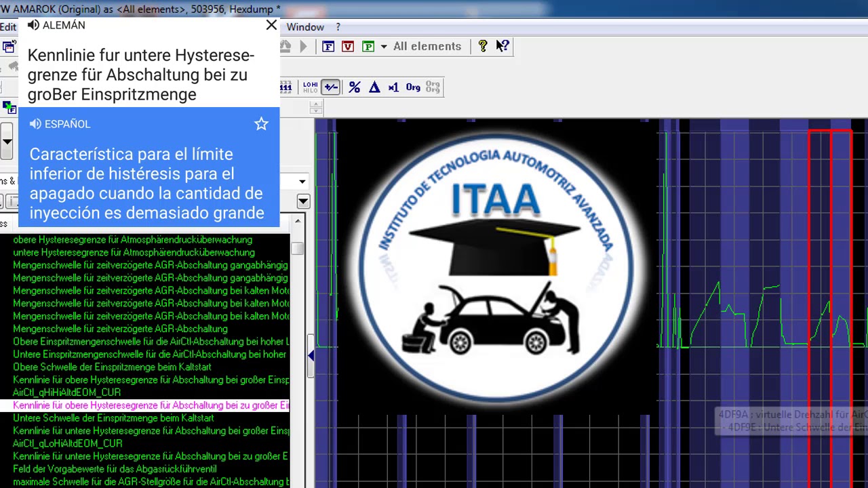Screen dimensions: 868x488
Task: Play the Spanish audio pronunciation (Español speaker)
Action: coord(35,124)
